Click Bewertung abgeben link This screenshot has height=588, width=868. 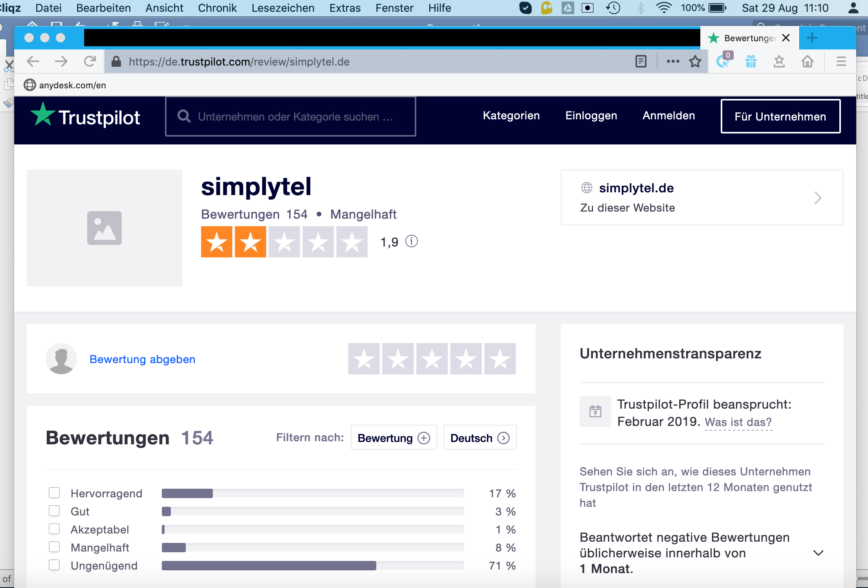(x=142, y=359)
